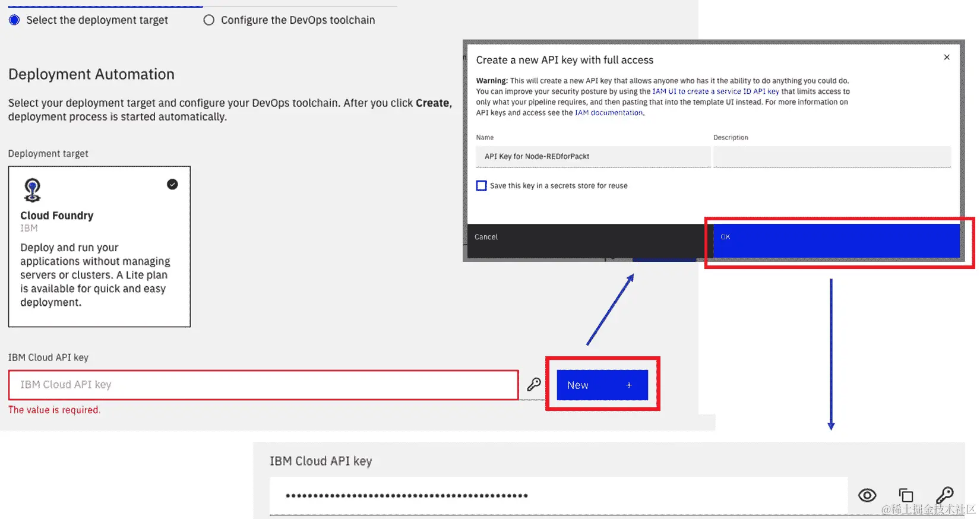Choose Configure the DevOps toolchain step
The image size is (980, 519).
pyautogui.click(x=208, y=20)
